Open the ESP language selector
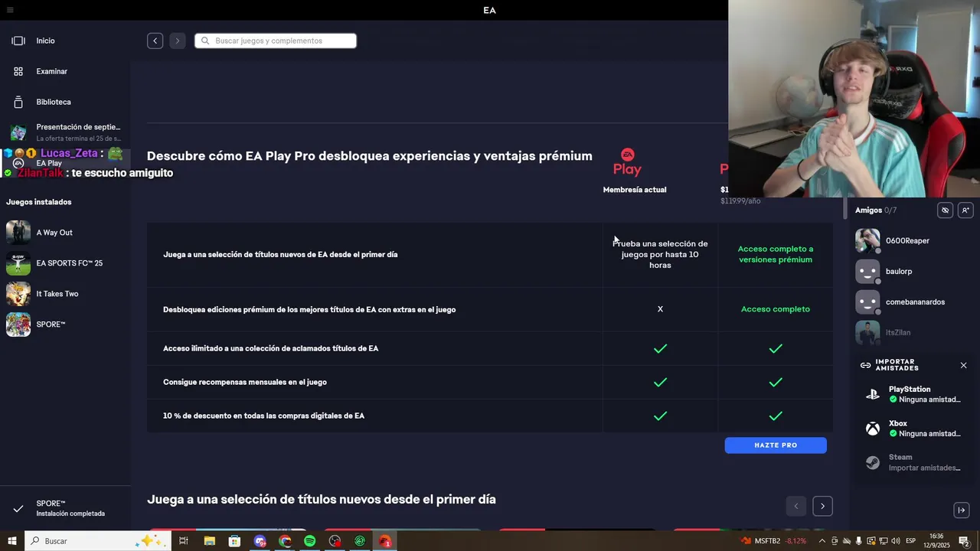 911,541
